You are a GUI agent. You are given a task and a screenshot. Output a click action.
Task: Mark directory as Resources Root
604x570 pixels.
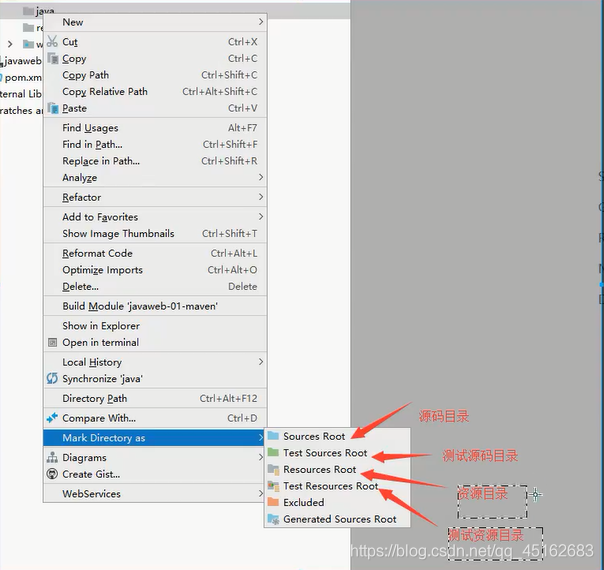click(337, 469)
